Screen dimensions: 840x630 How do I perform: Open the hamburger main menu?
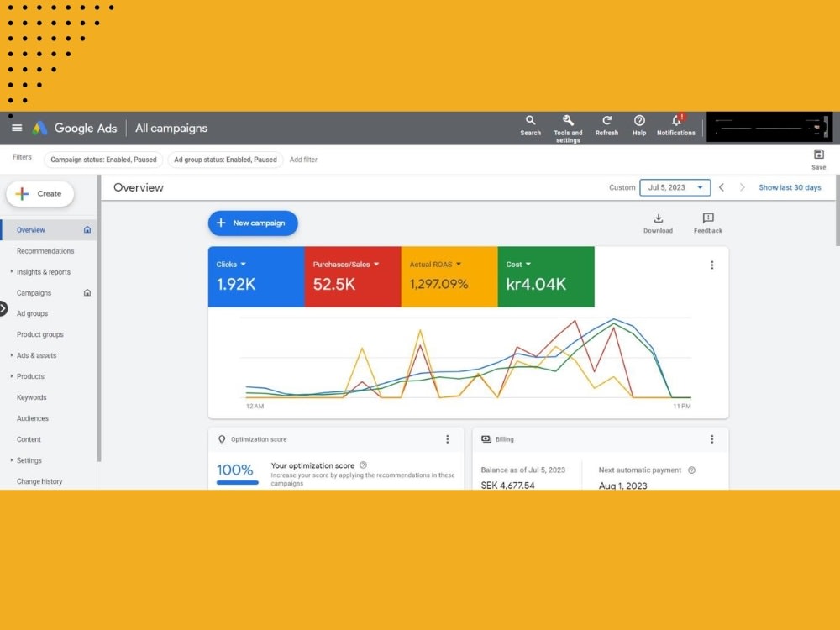pos(17,128)
